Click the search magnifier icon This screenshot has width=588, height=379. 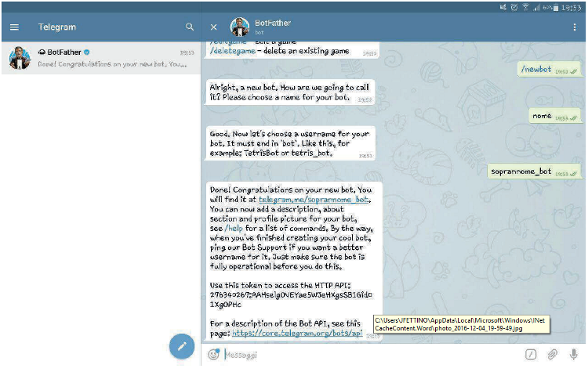(x=189, y=27)
